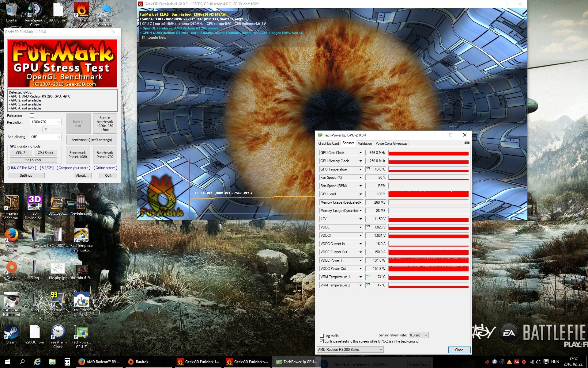Open PowerColor Giveaway tab
The width and height of the screenshot is (588, 368).
click(x=391, y=144)
